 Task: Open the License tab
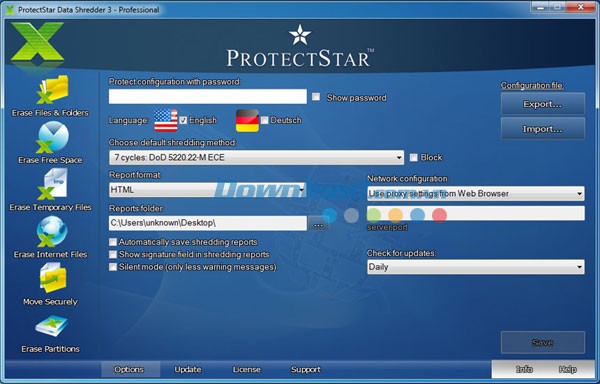(247, 369)
